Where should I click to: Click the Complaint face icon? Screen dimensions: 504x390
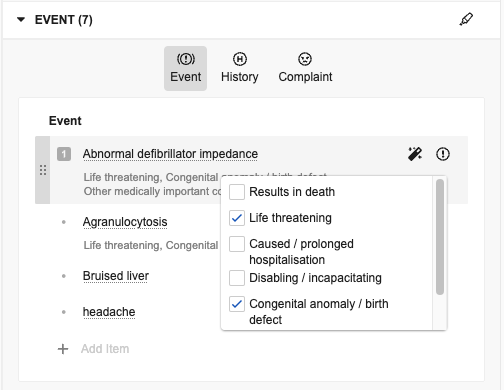pos(305,59)
